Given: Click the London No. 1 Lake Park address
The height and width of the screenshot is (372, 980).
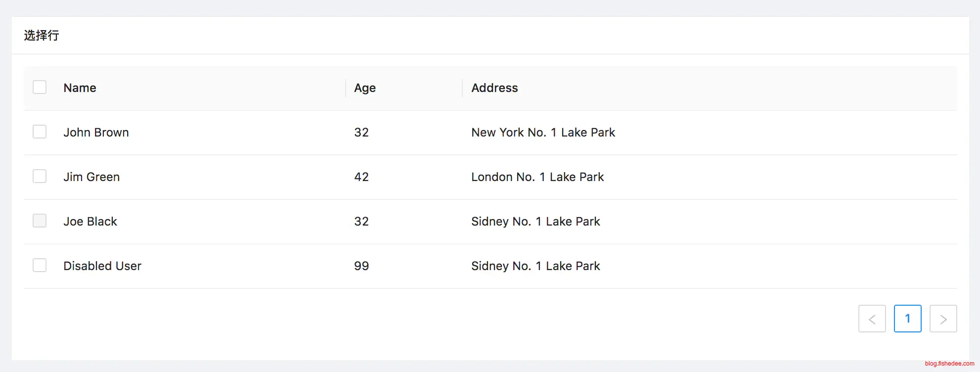Looking at the screenshot, I should (x=537, y=177).
